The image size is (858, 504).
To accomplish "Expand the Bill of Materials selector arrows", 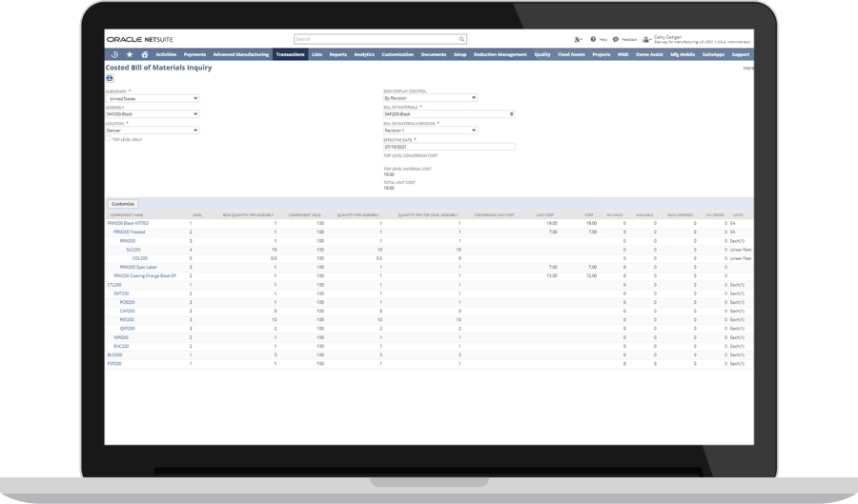I will 512,114.
